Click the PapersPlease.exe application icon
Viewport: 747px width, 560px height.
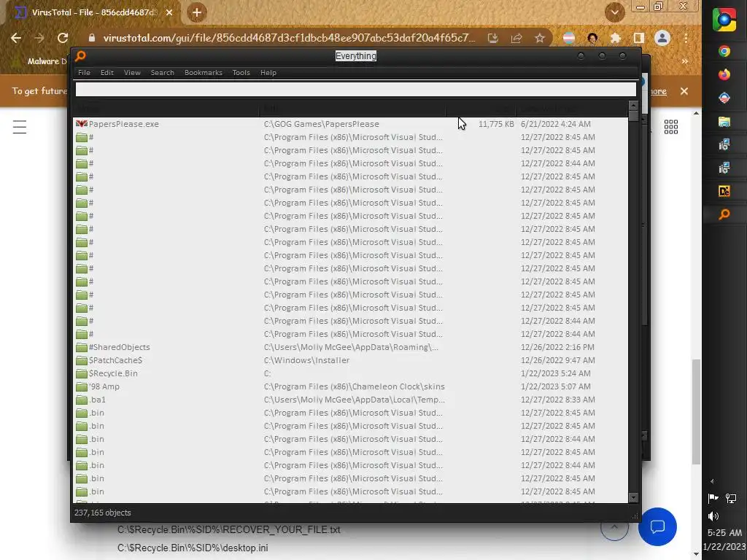82,124
